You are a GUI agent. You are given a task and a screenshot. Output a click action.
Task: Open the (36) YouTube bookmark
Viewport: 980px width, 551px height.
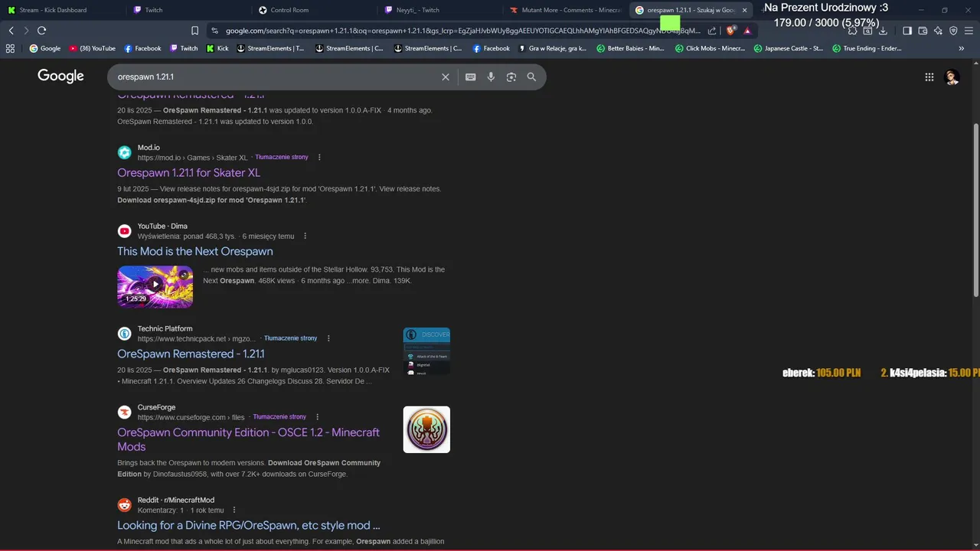pyautogui.click(x=92, y=48)
